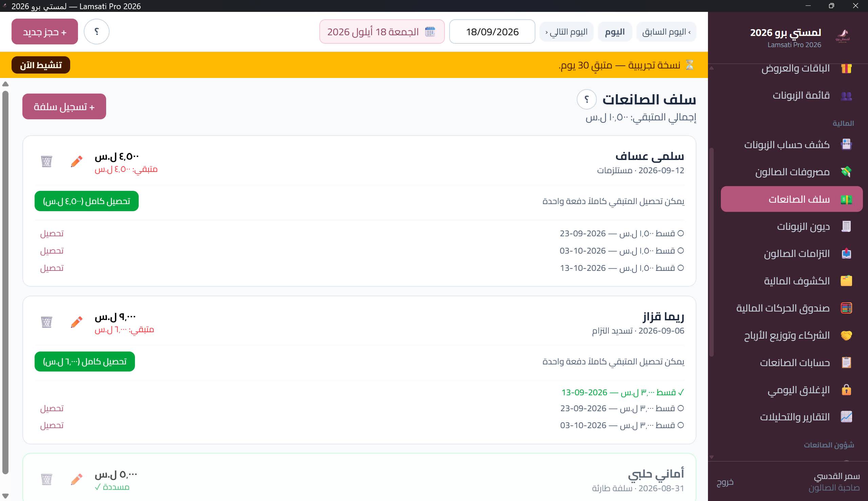Image resolution: width=868 pixels, height=501 pixels.
Task: Open كشف حساب الزبونات menu item
Action: point(792,144)
